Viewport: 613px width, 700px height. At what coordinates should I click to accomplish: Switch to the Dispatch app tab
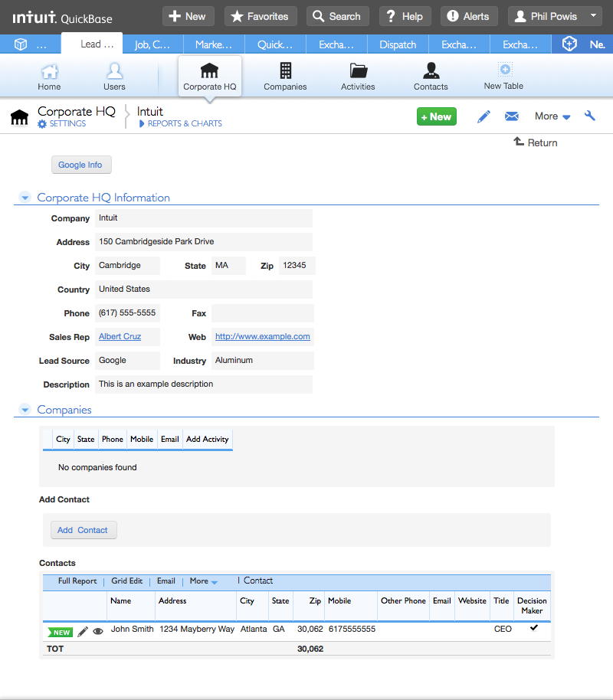tap(398, 44)
